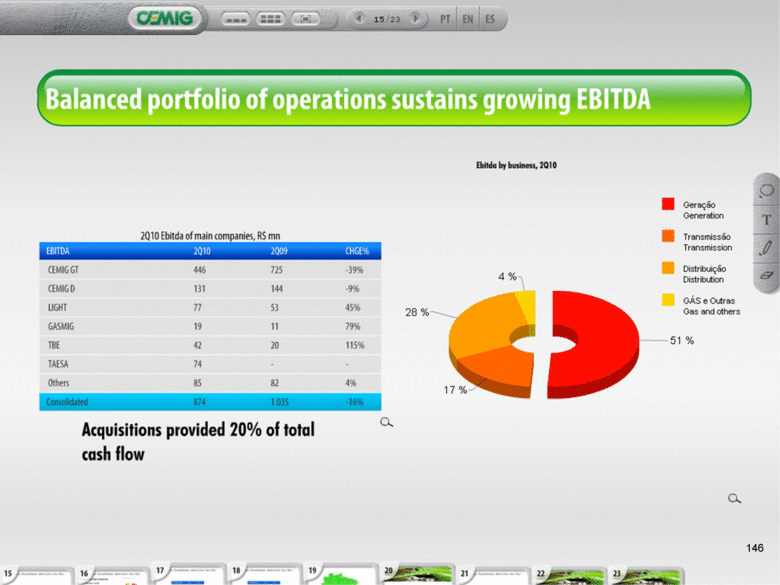Switch to single-row strip view icon
Viewport: 780px width, 585px height.
pyautogui.click(x=236, y=19)
